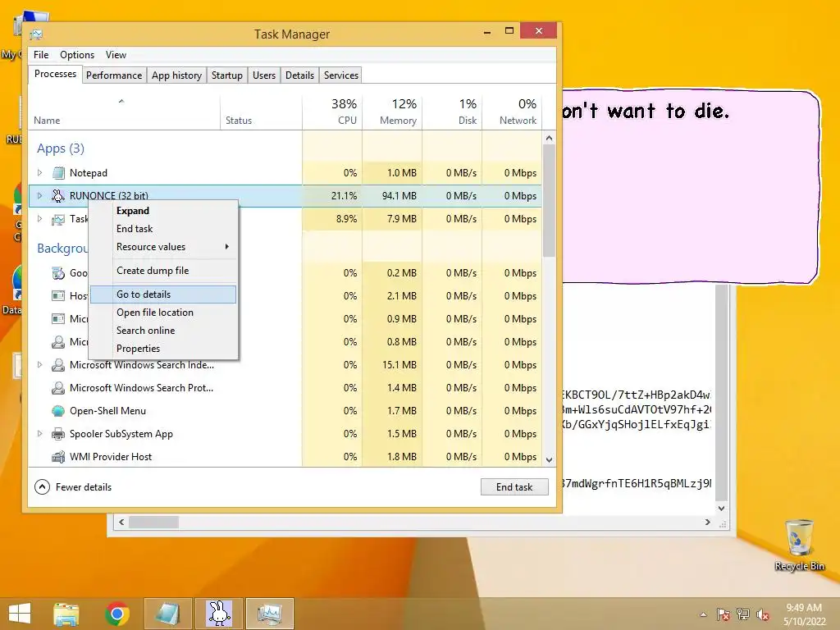Image resolution: width=840 pixels, height=630 pixels.
Task: Sort by the Status column header
Action: [x=261, y=112]
